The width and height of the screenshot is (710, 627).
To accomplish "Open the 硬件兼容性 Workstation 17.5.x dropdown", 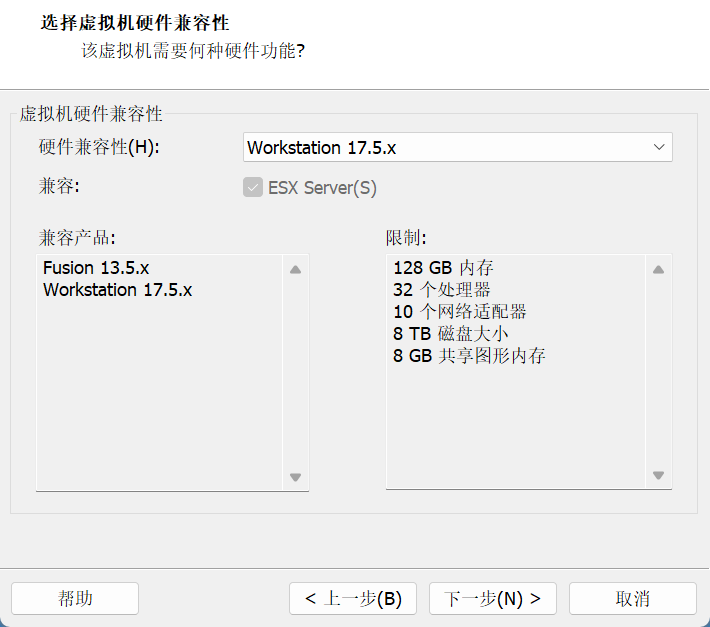I will (x=457, y=147).
